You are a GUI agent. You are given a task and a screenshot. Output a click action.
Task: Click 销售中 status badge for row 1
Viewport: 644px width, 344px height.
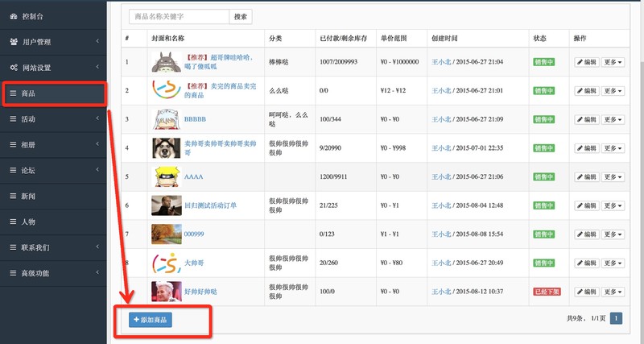point(544,62)
